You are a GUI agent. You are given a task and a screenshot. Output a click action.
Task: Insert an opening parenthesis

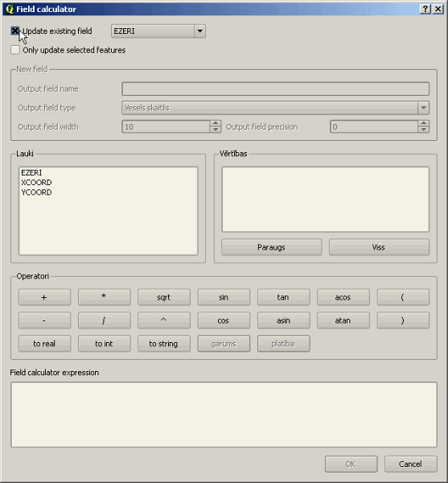pyautogui.click(x=403, y=297)
